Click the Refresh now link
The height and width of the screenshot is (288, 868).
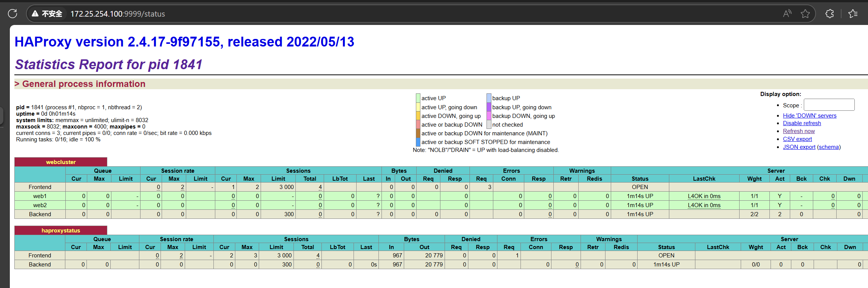pyautogui.click(x=798, y=131)
